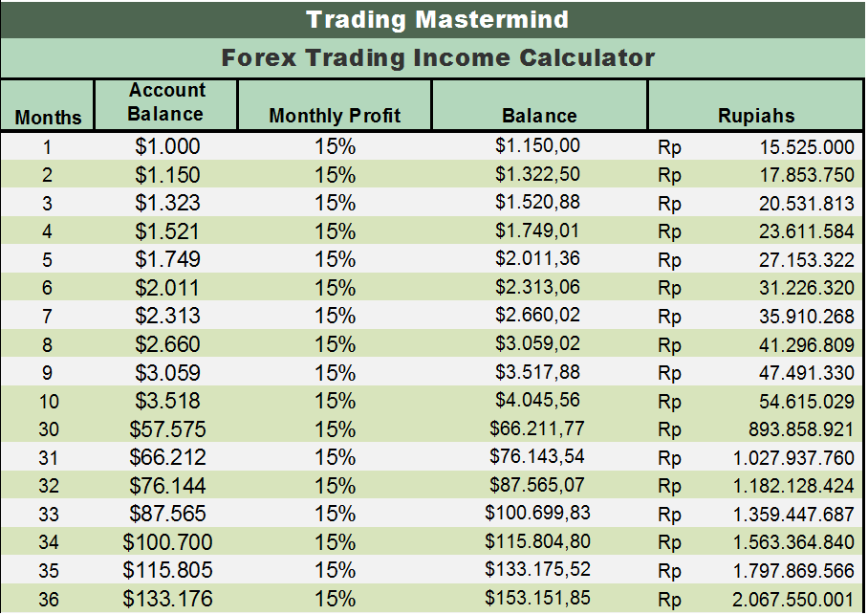Select the account balance cell $3.059
The width and height of the screenshot is (868, 615).
(x=167, y=373)
